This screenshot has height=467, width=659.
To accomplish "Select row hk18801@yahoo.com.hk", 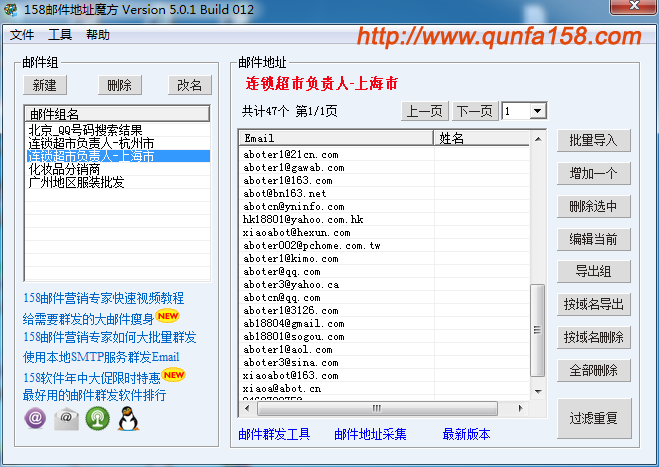I will point(385,219).
